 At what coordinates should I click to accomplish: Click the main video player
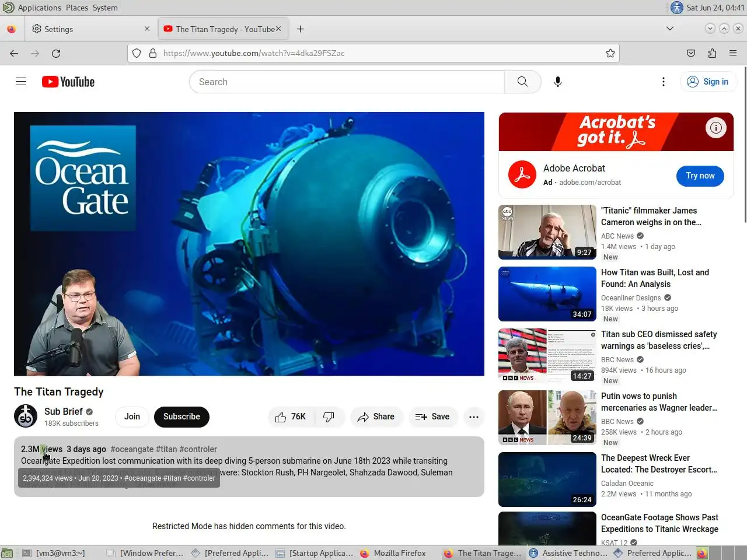(x=249, y=244)
